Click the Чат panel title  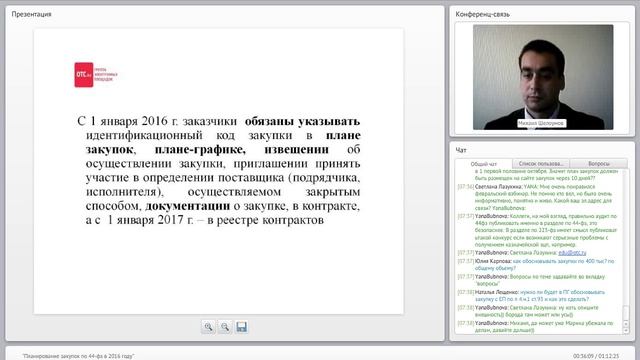tap(461, 150)
